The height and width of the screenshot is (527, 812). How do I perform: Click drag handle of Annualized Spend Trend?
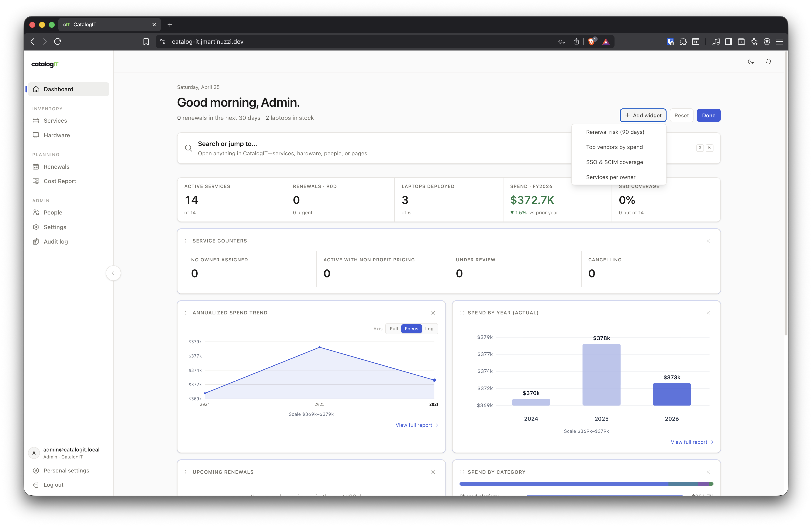click(x=187, y=313)
